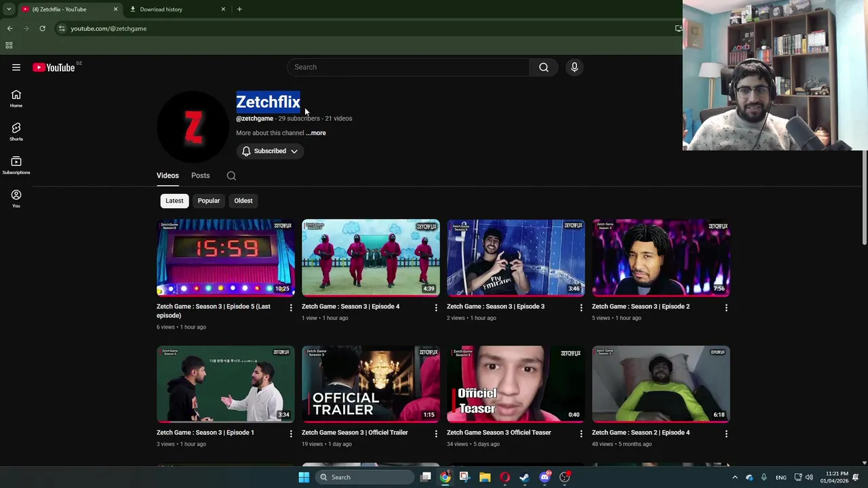Click the YouTube logo
This screenshot has height=488, width=868.
click(x=54, y=67)
